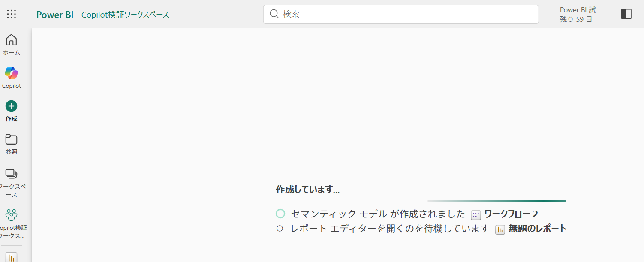
Task: Click the Power BI brand link
Action: click(x=55, y=15)
